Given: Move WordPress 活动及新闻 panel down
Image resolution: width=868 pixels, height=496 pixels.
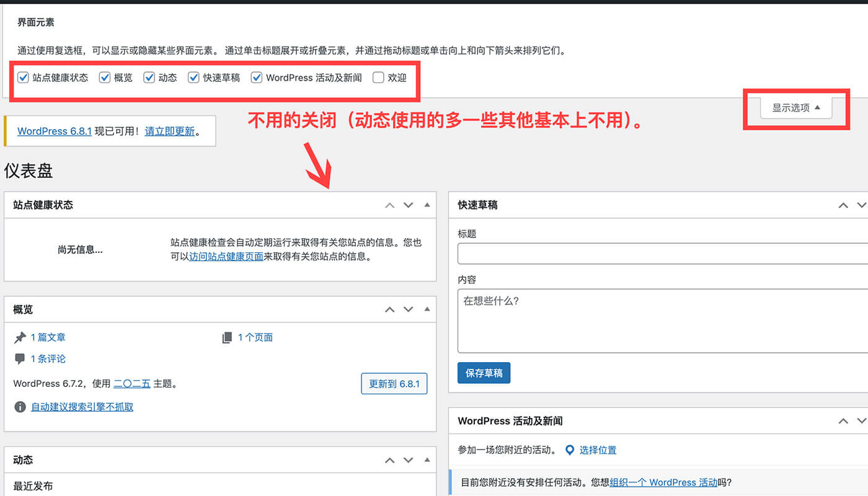Looking at the screenshot, I should click(x=861, y=421).
